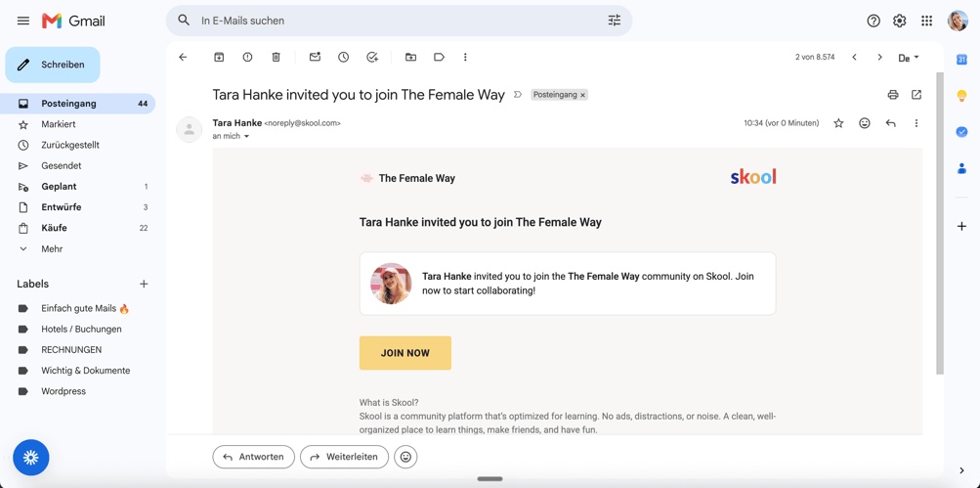Open search filter options icon
This screenshot has width=980, height=488.
(x=615, y=21)
